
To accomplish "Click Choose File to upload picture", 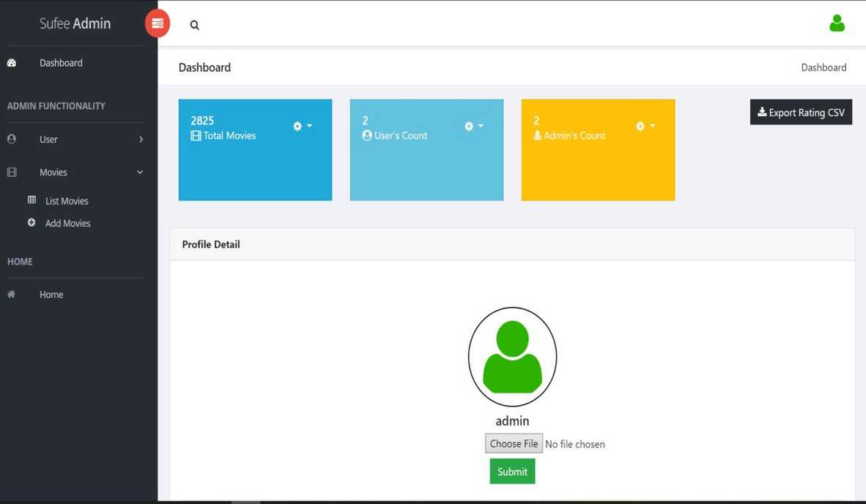I will 514,443.
